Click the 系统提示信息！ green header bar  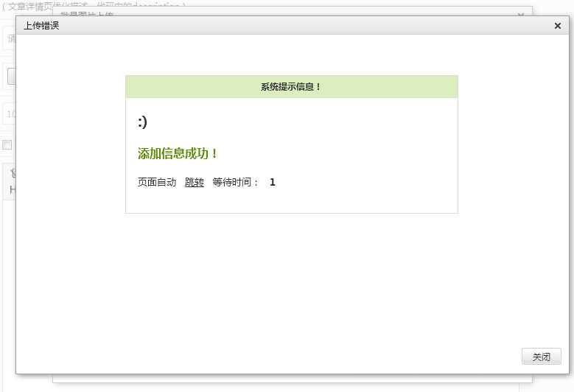(291, 87)
